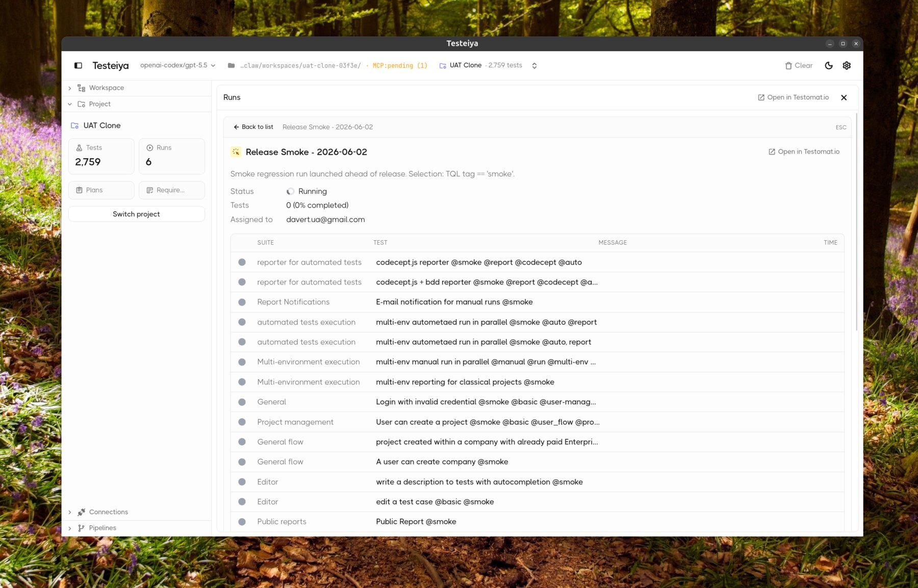
Task: Click Report Notifications suite name
Action: click(293, 302)
